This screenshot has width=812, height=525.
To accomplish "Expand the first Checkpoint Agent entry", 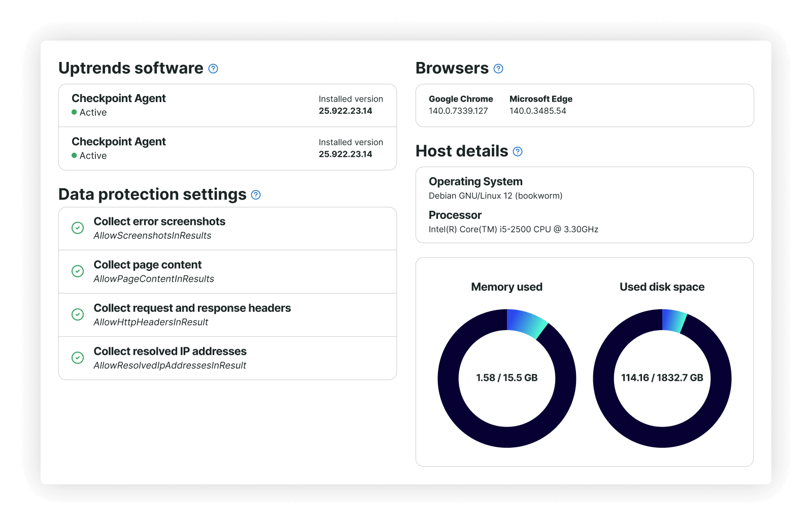I will pyautogui.click(x=227, y=105).
